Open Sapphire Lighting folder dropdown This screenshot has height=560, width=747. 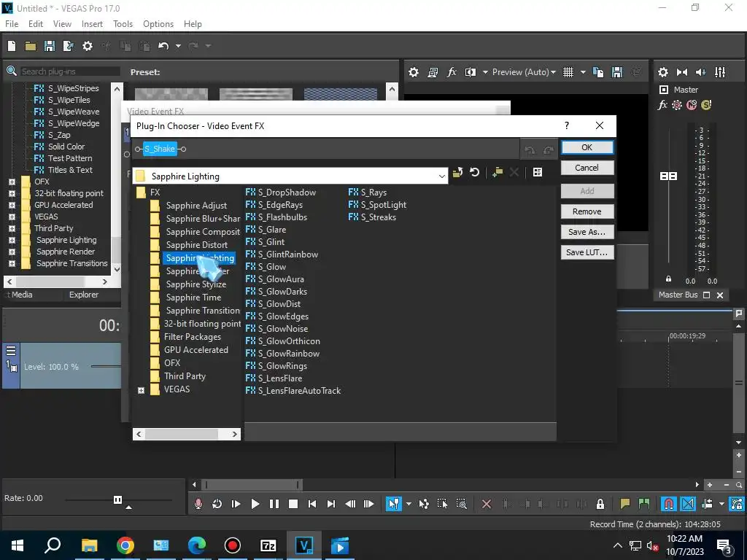pos(441,176)
